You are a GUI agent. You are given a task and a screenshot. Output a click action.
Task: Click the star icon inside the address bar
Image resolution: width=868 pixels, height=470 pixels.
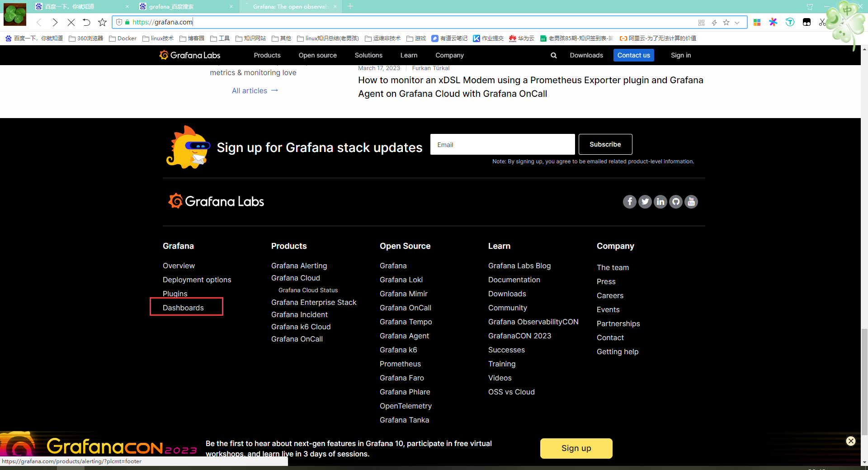click(726, 23)
